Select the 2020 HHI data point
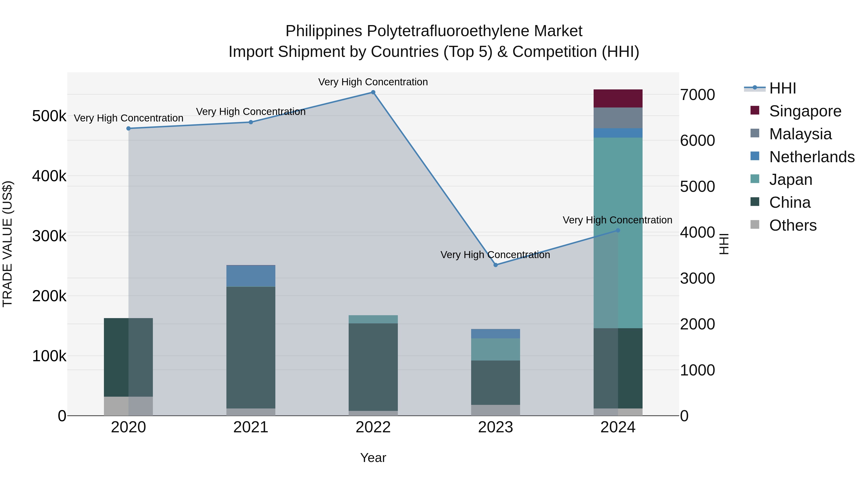Screen dimensions: 868x488 (x=128, y=129)
